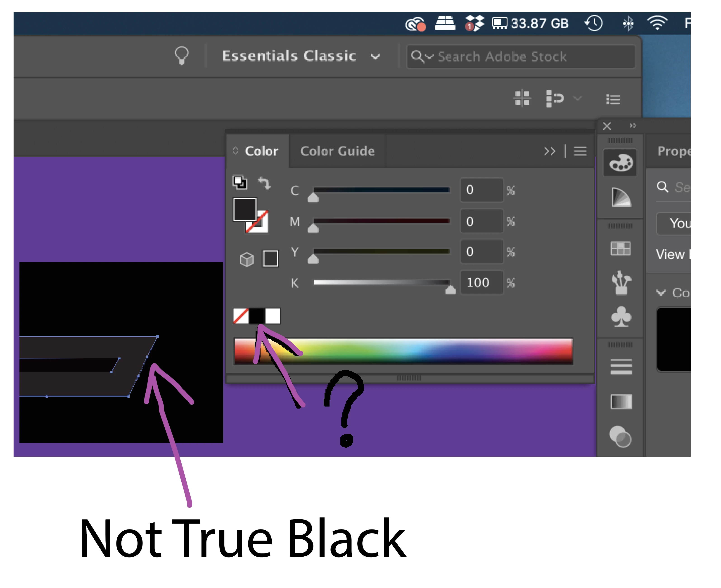The width and height of the screenshot is (721, 588).
Task: Select the Color tab
Action: [261, 151]
